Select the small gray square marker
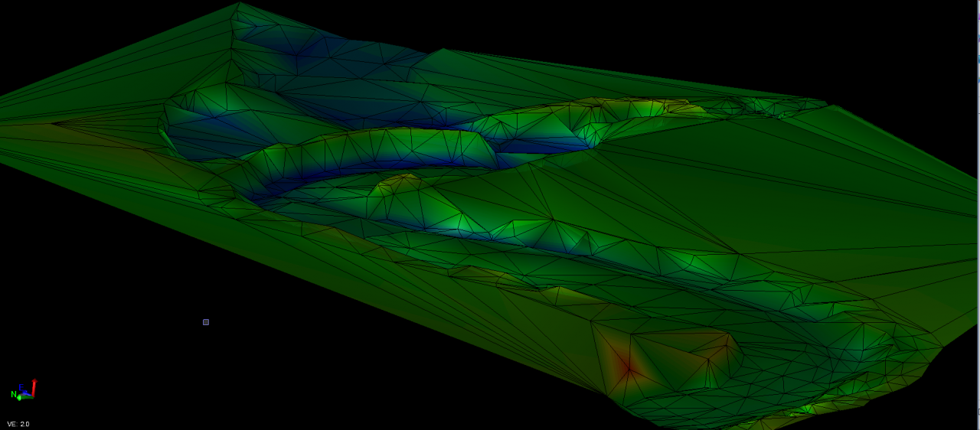Viewport: 980px width, 430px height. (206, 322)
